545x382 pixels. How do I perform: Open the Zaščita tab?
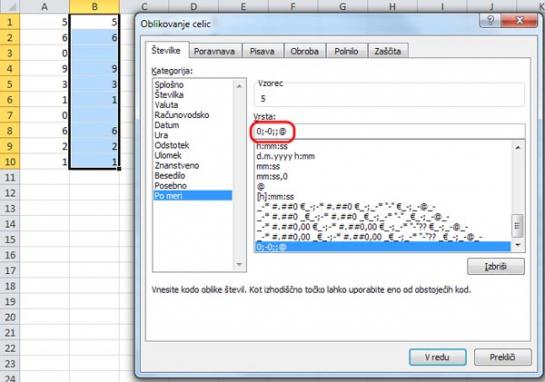point(388,51)
